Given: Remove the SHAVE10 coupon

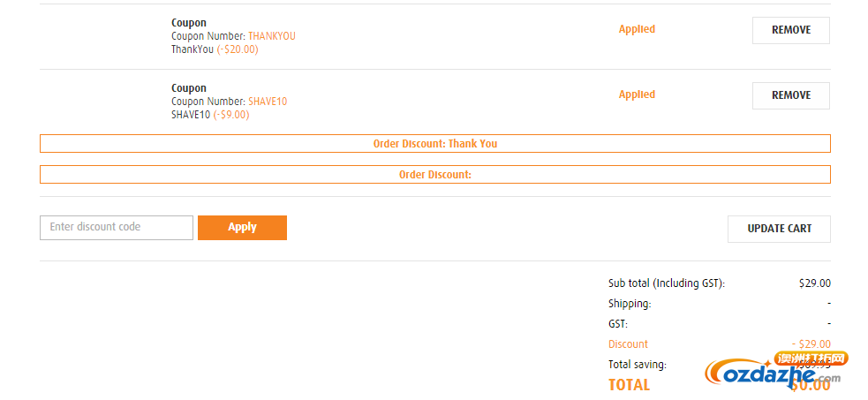Looking at the screenshot, I should coord(790,95).
